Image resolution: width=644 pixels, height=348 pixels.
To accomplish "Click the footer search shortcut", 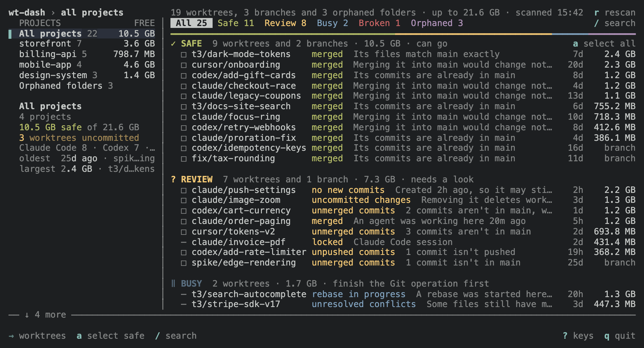I will click(176, 336).
